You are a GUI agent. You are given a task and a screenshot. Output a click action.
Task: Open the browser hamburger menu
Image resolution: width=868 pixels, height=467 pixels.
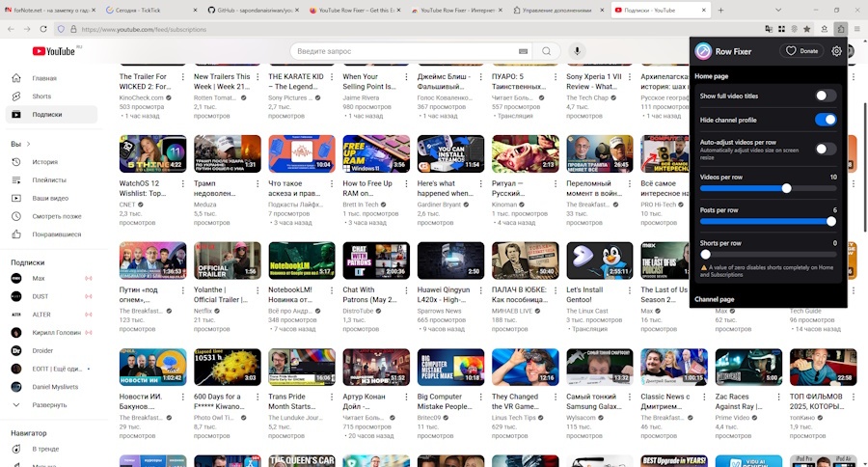click(x=857, y=29)
